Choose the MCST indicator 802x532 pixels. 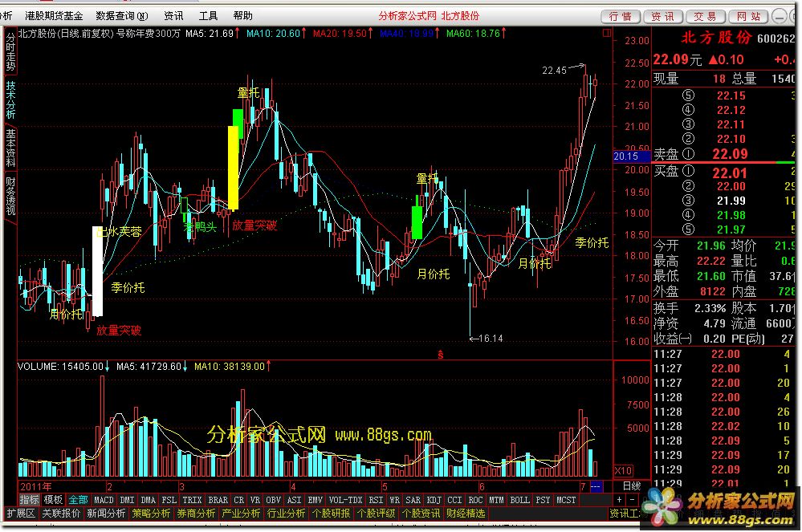tap(566, 500)
